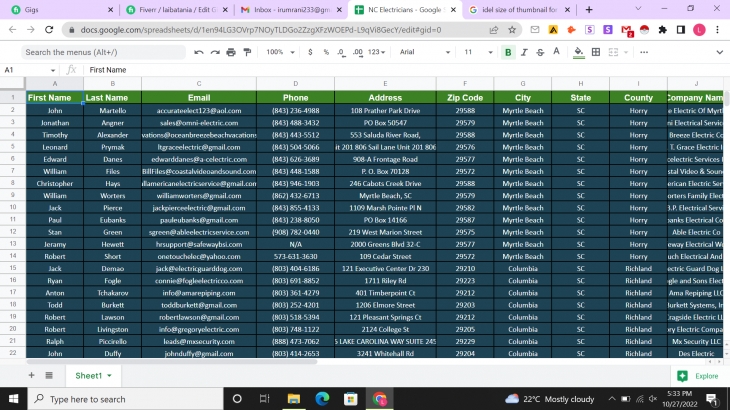Click the Redo icon in toolbar
The image size is (730, 410).
point(215,52)
